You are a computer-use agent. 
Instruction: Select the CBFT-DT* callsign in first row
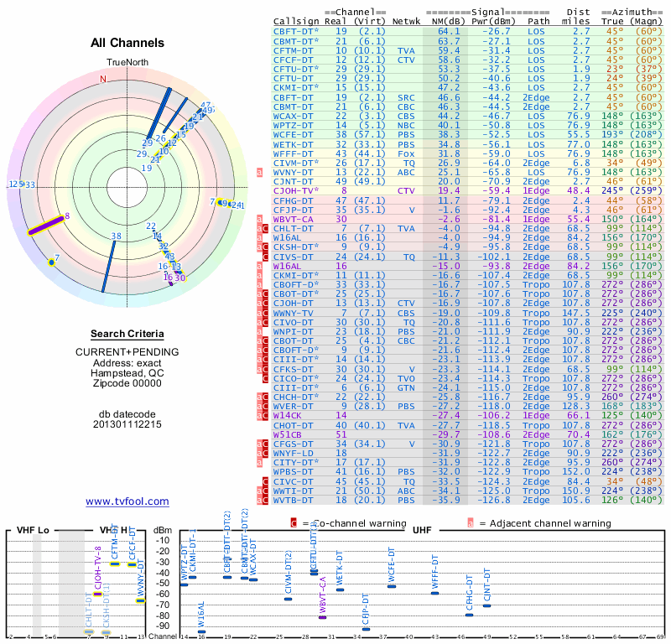[296, 31]
